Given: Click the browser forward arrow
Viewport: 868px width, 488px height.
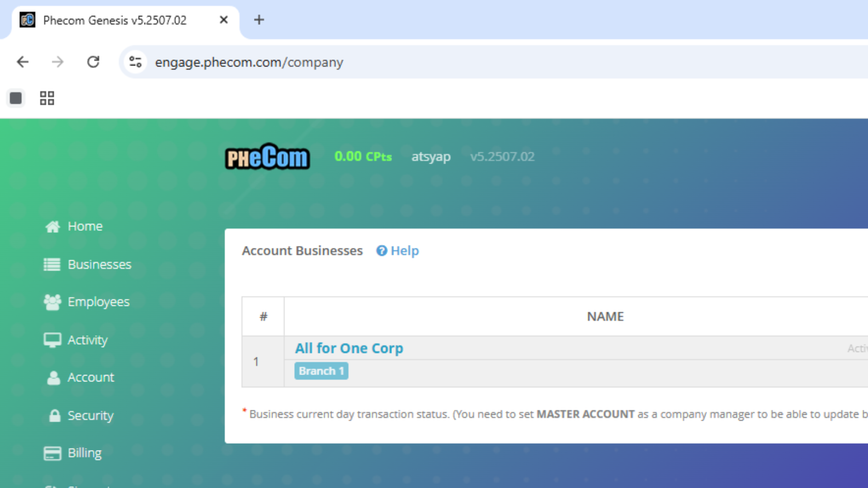Looking at the screenshot, I should (x=58, y=62).
